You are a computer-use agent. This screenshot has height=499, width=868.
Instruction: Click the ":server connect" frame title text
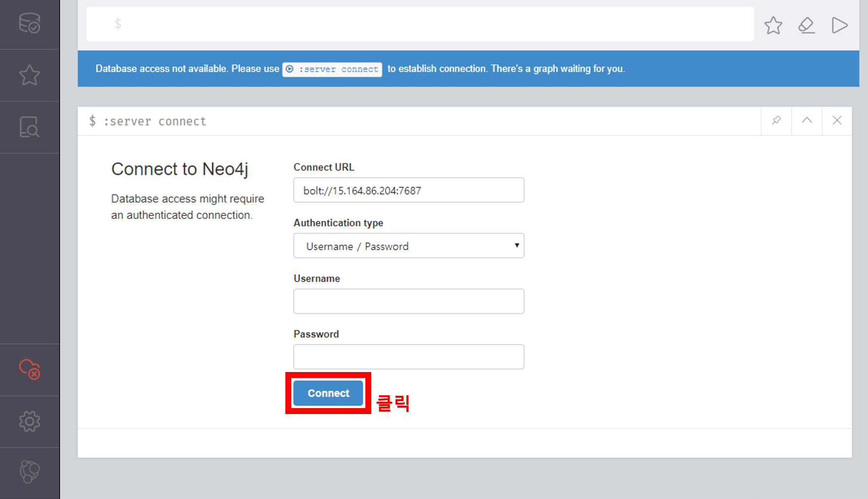coord(155,122)
